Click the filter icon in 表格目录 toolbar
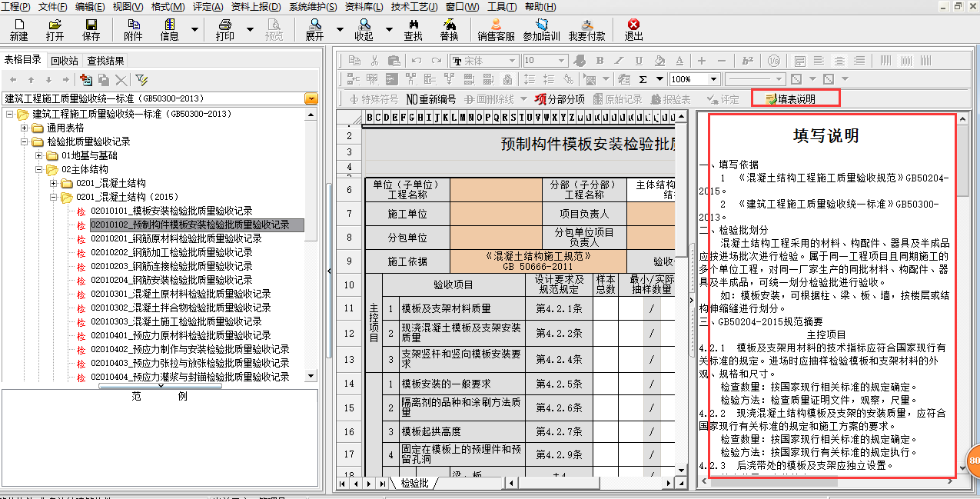This screenshot has height=499, width=980. click(141, 80)
